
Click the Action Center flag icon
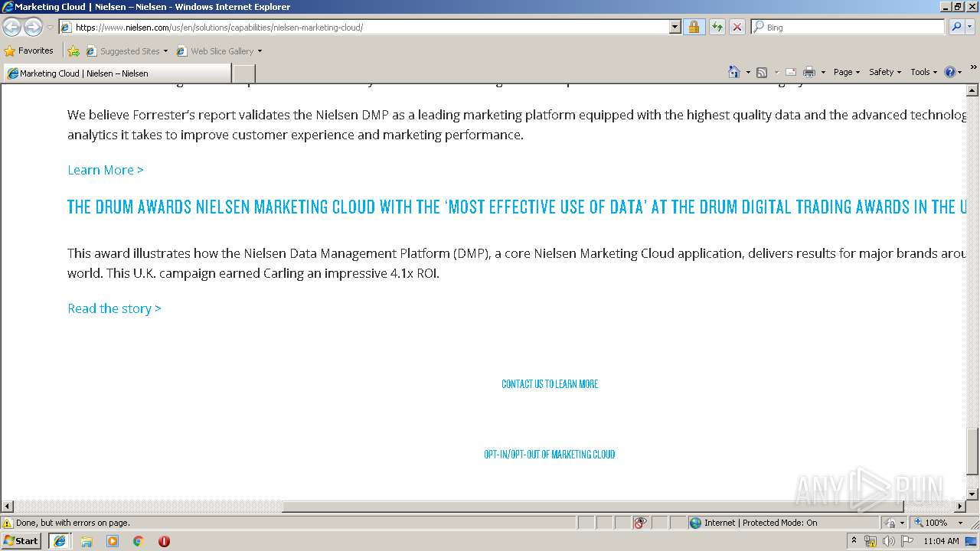point(907,541)
